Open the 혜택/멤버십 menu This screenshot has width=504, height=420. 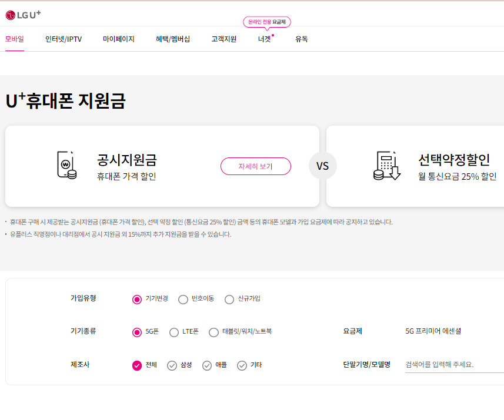[x=173, y=39]
